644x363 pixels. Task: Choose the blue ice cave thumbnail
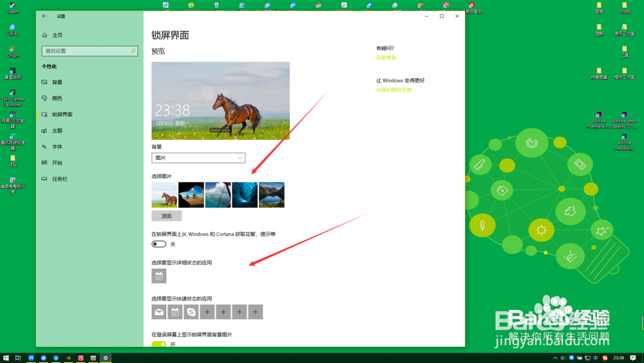pyautogui.click(x=245, y=195)
